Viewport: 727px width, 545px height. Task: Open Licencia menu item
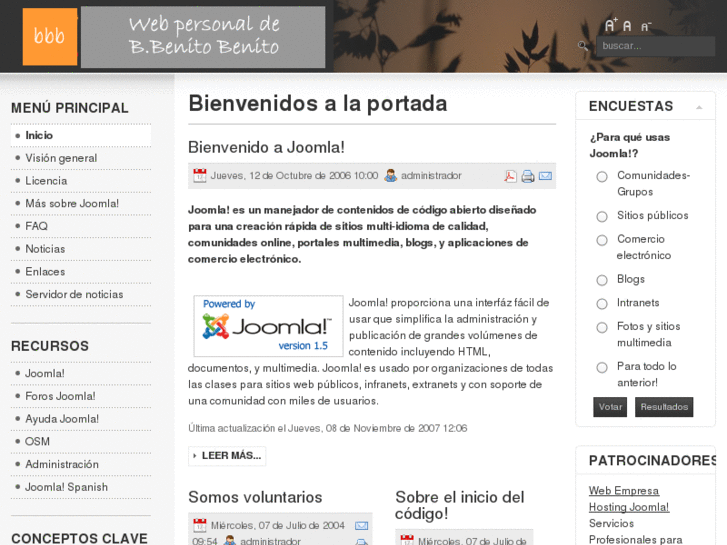coord(81,181)
